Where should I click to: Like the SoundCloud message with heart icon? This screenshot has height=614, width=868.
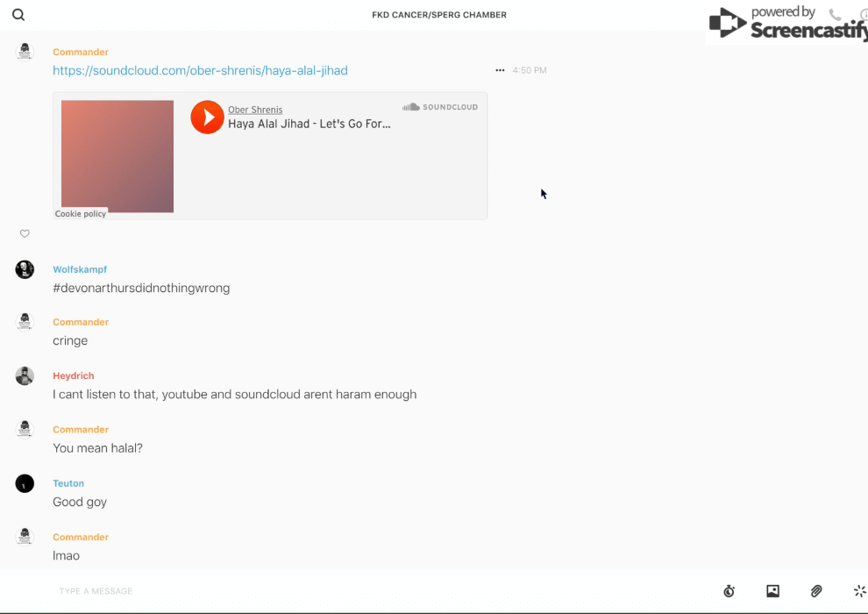pos(25,233)
